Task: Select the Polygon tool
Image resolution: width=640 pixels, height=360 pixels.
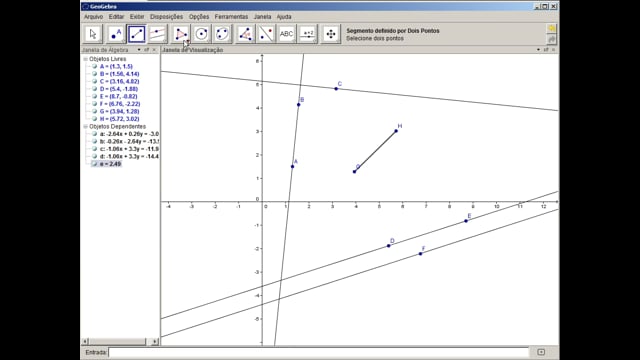Action: click(181, 34)
